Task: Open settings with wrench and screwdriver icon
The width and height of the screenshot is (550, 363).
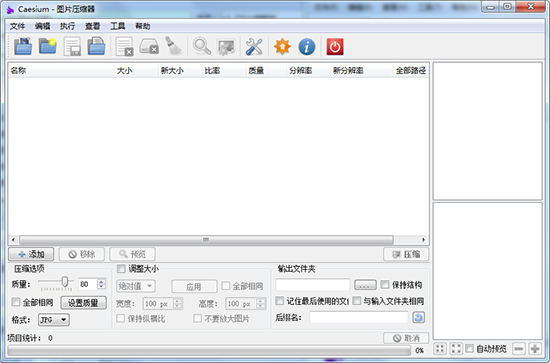Action: 254,46
